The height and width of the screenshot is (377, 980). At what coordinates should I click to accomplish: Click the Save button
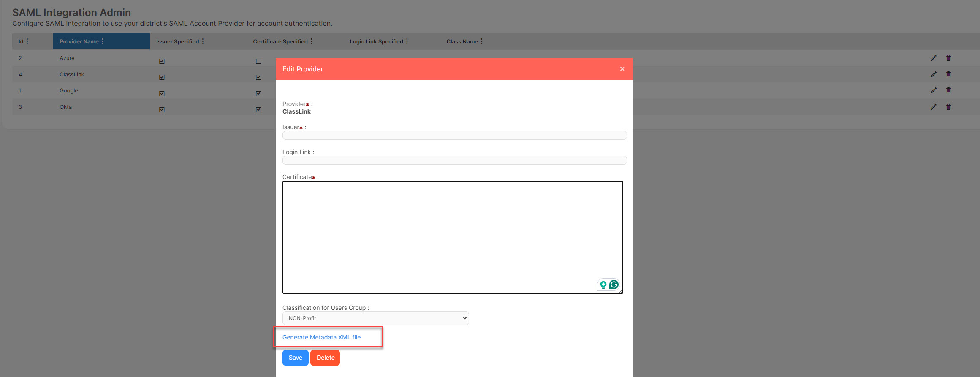295,358
